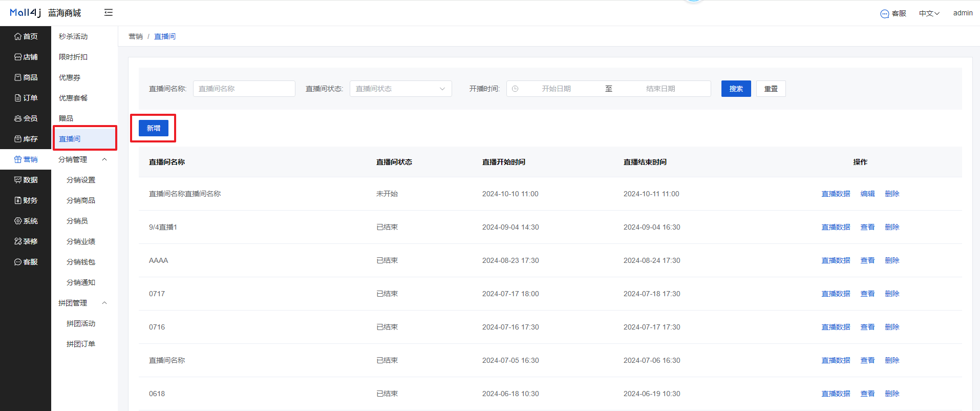Open 直播数据 for the AAAA row
980x411 pixels.
(836, 260)
